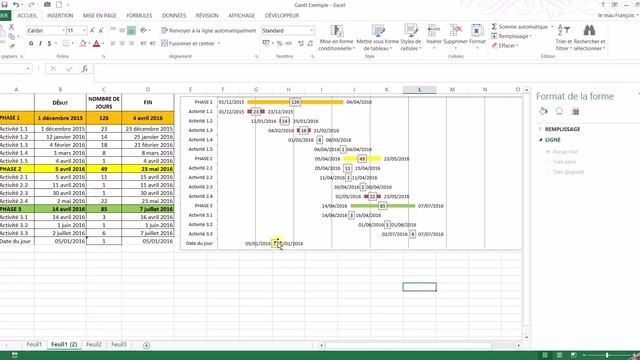This screenshot has width=640, height=360.
Task: Switch to Feuil1 sheet tab
Action: pyautogui.click(x=34, y=344)
